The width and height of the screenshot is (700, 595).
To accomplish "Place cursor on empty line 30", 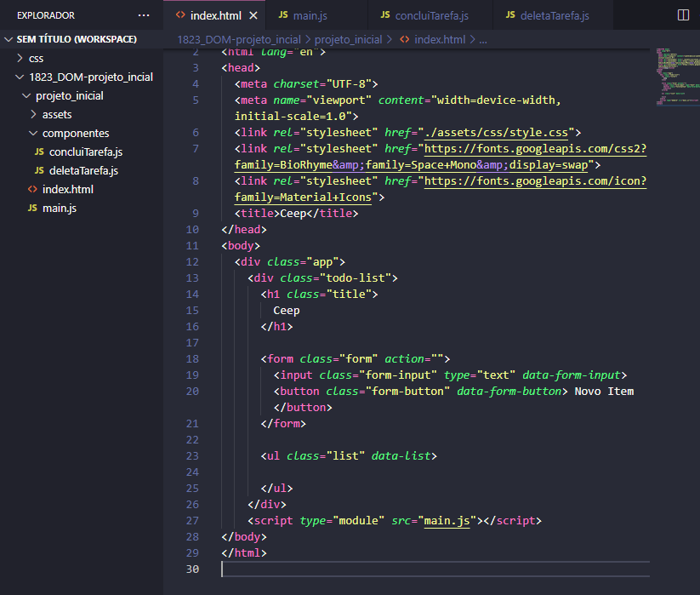I will click(x=435, y=569).
